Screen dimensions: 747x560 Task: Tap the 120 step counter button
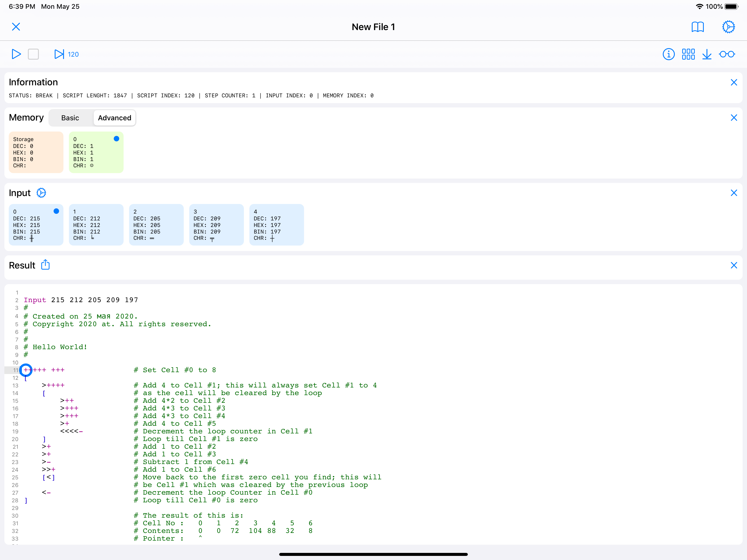73,54
